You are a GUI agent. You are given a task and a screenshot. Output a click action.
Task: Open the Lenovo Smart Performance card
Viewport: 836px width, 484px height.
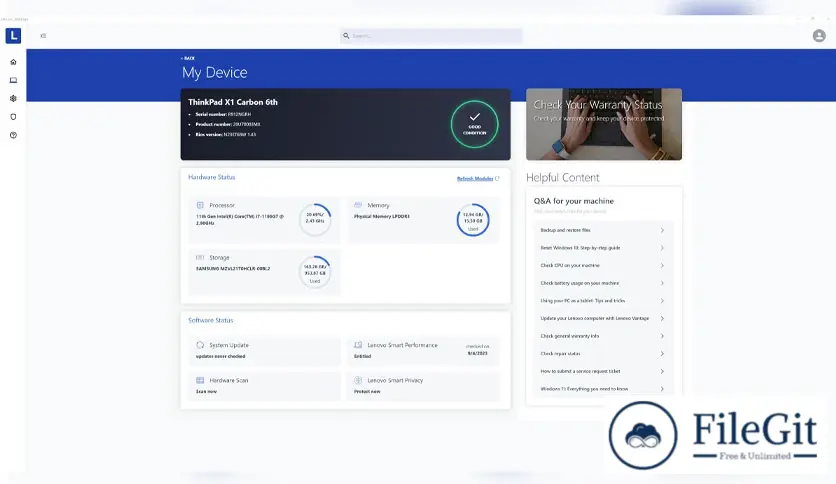pyautogui.click(x=423, y=351)
